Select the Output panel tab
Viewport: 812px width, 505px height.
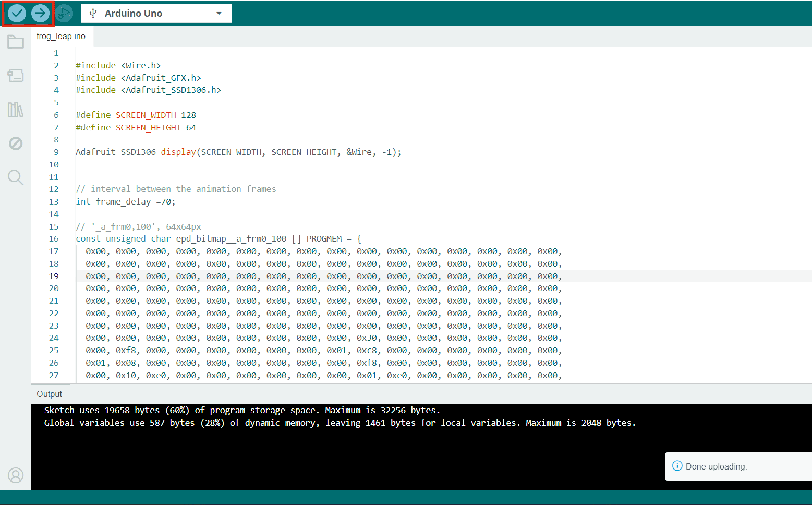[49, 394]
